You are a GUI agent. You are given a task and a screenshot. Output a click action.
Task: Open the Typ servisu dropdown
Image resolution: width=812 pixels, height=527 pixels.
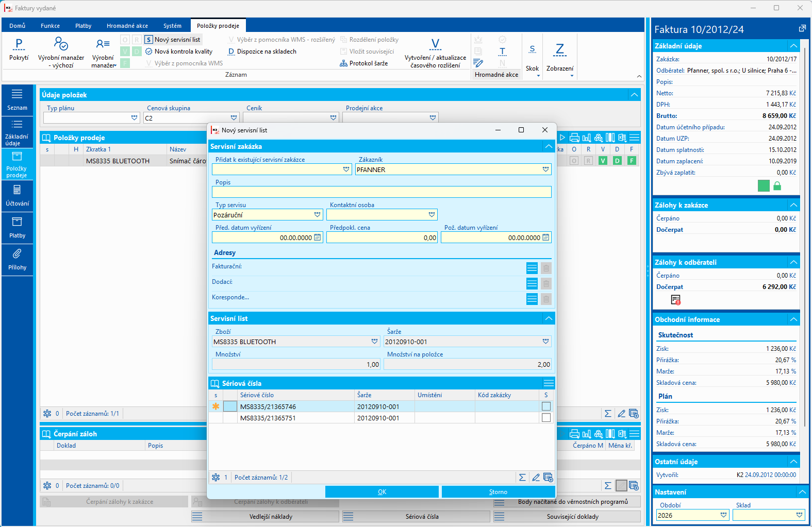(x=318, y=215)
